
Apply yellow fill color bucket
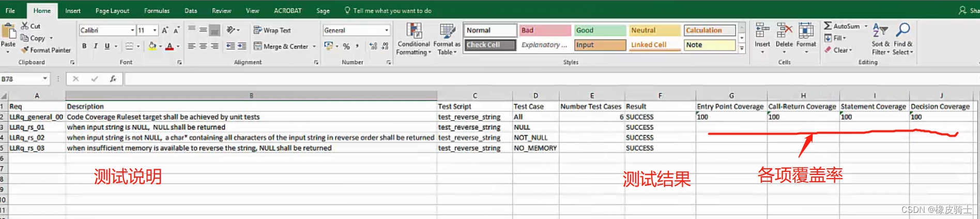[x=152, y=46]
